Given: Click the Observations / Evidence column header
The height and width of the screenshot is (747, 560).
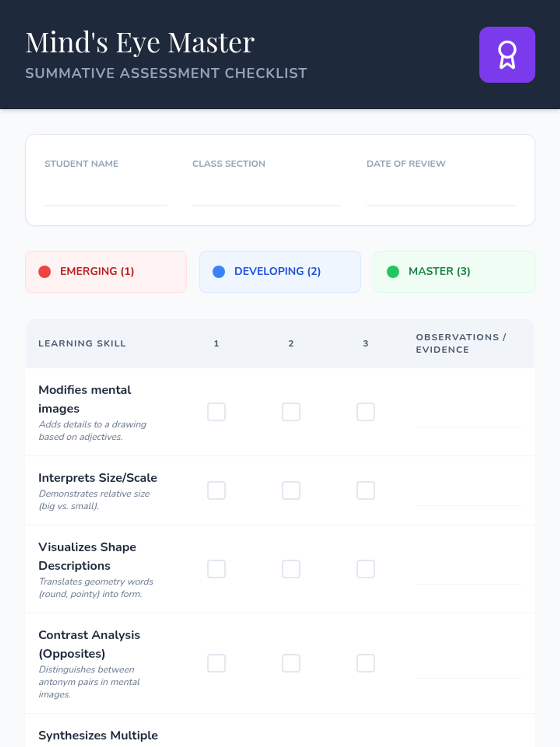Looking at the screenshot, I should [x=461, y=343].
